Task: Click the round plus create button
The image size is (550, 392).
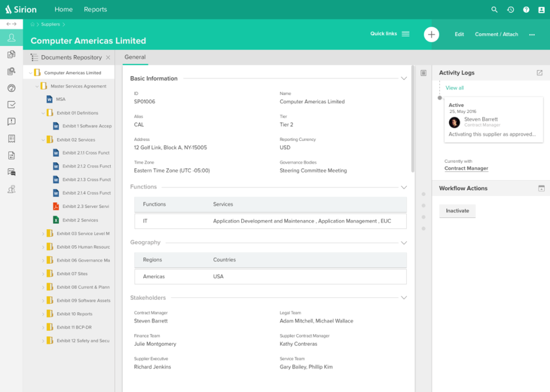Action: pyautogui.click(x=431, y=34)
